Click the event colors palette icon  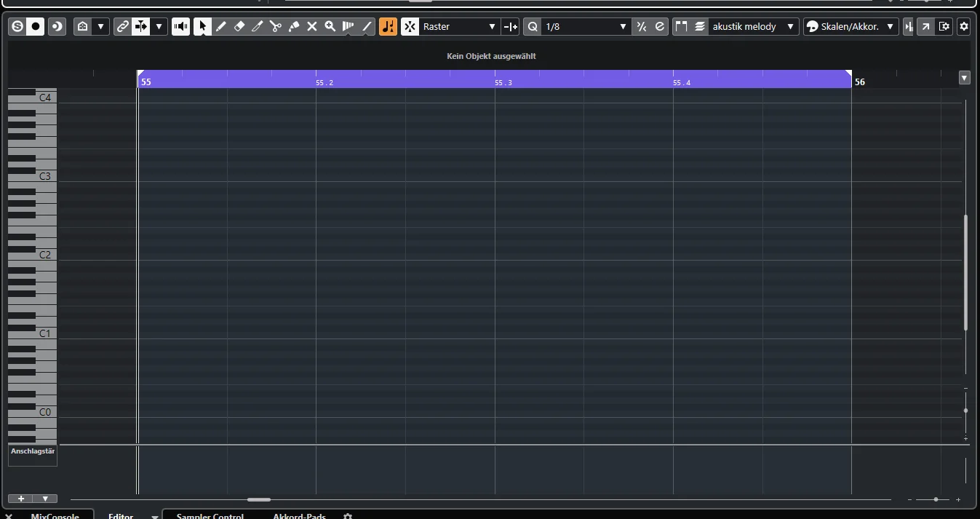812,27
